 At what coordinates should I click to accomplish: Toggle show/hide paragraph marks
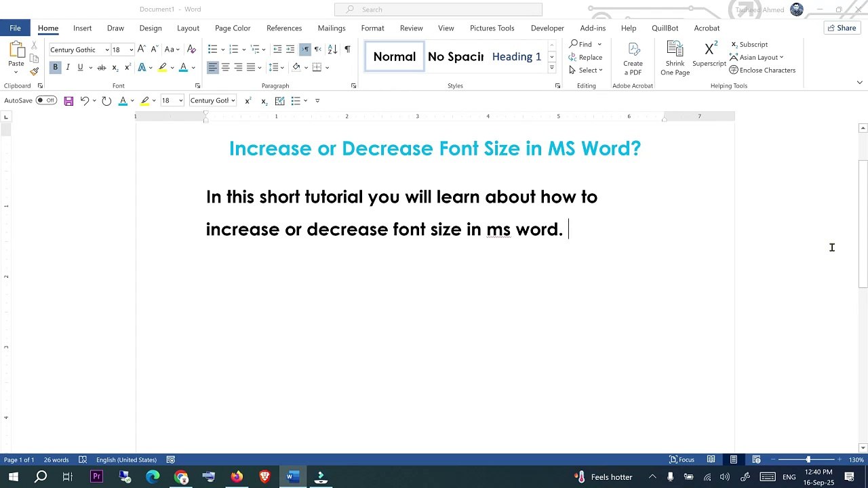point(347,49)
